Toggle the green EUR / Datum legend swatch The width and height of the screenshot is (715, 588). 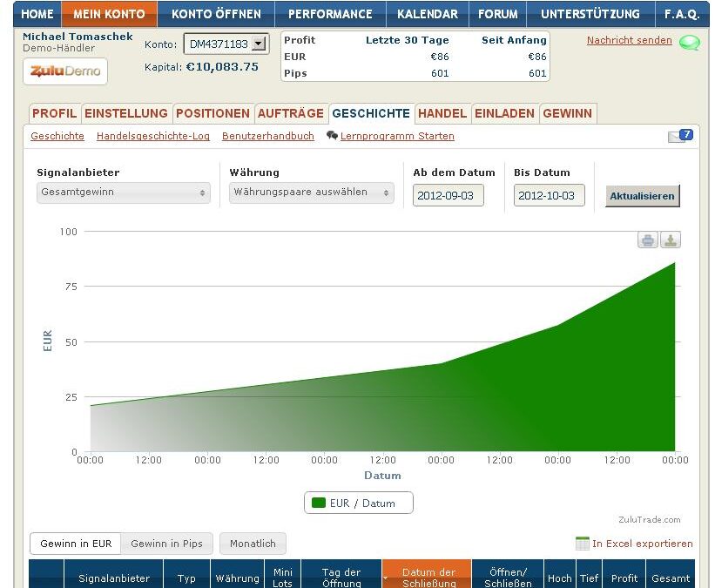click(x=319, y=503)
